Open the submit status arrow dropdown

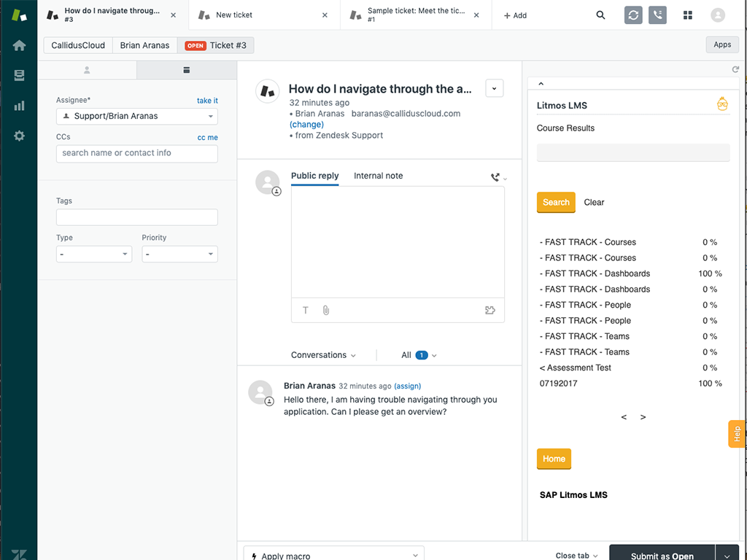point(727,554)
